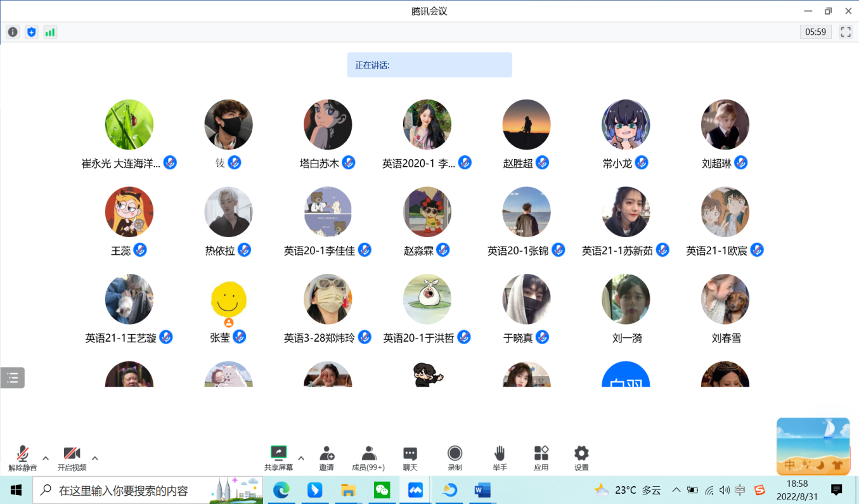Start recording the meeting

click(x=455, y=458)
